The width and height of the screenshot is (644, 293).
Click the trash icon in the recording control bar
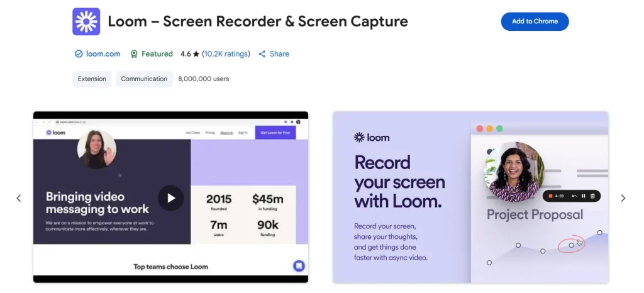[592, 196]
